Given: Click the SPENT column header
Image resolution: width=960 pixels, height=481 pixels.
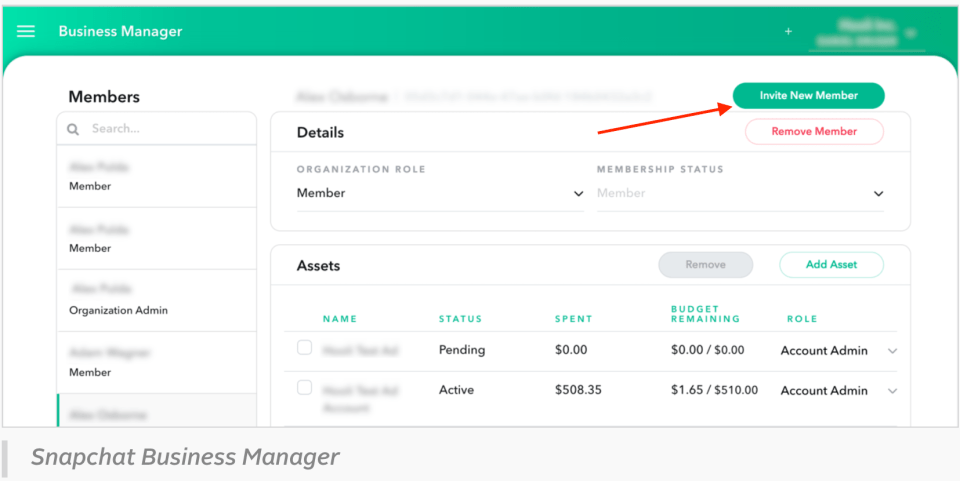Looking at the screenshot, I should coord(574,319).
